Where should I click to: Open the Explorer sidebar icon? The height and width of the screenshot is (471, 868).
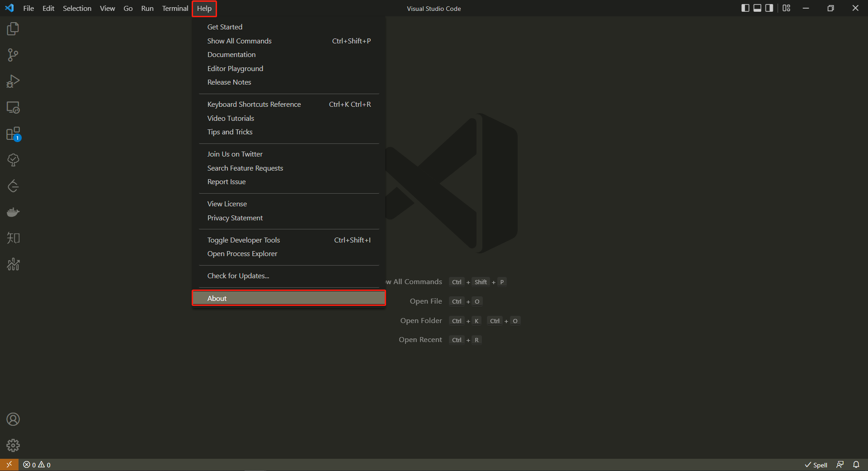13,28
